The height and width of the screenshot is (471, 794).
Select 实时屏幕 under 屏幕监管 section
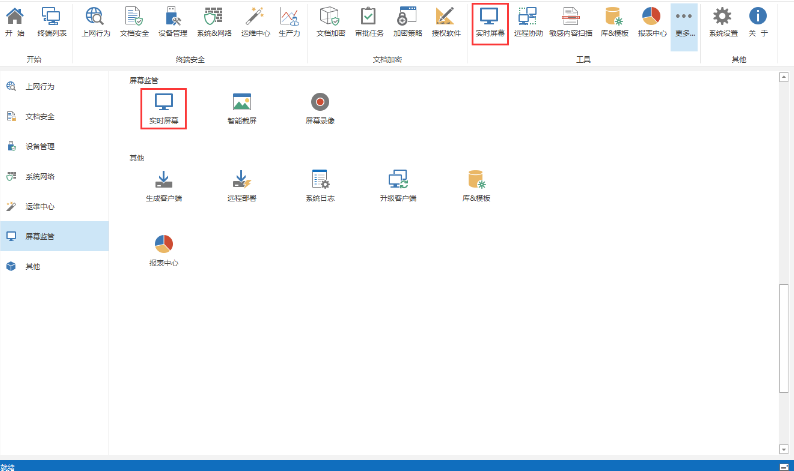point(164,107)
